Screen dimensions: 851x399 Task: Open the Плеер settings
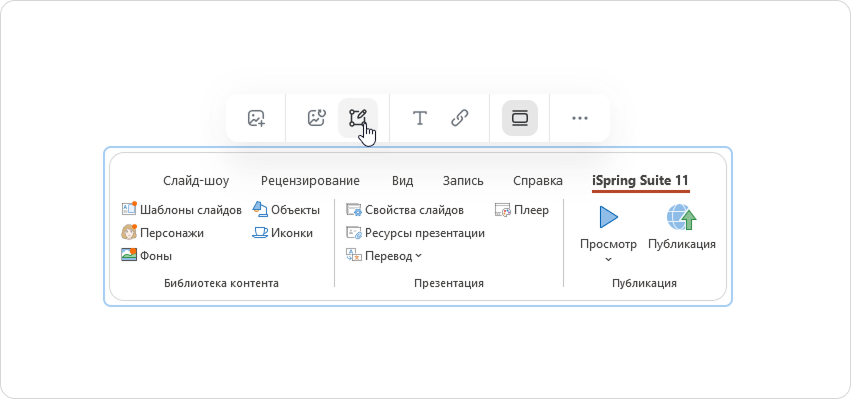coord(522,210)
